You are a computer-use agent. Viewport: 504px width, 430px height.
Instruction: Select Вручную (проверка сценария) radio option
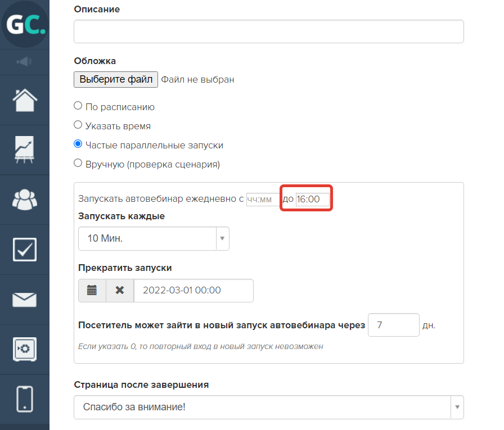pyautogui.click(x=78, y=163)
